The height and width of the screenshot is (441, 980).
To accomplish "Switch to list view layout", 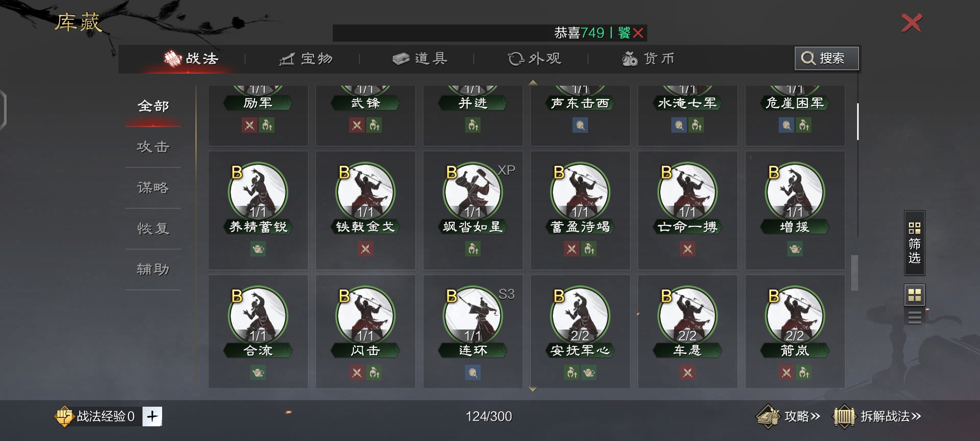I will [915, 317].
